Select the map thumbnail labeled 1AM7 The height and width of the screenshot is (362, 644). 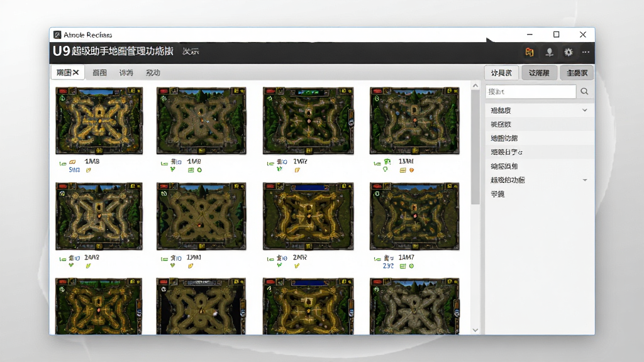[414, 216]
